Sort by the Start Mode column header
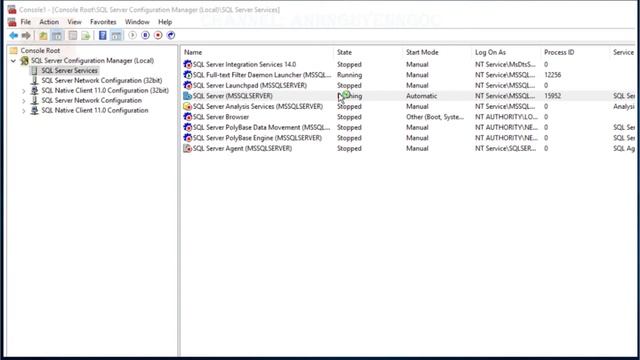The height and width of the screenshot is (360, 640). tap(437, 52)
